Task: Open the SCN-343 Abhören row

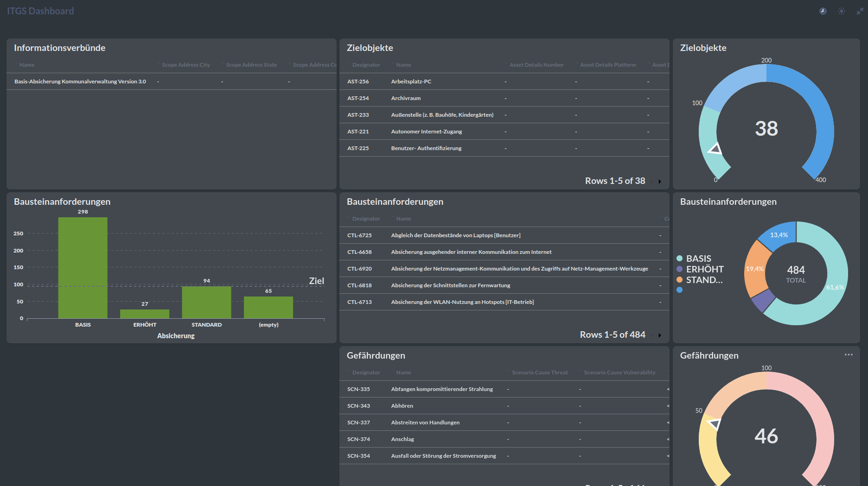Action: [x=402, y=406]
